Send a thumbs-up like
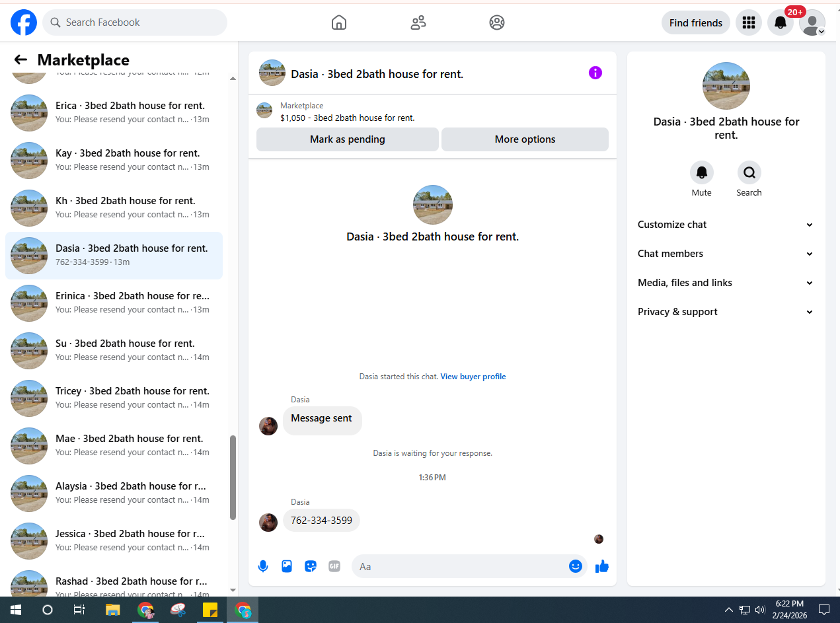This screenshot has width=840, height=623. (x=601, y=566)
